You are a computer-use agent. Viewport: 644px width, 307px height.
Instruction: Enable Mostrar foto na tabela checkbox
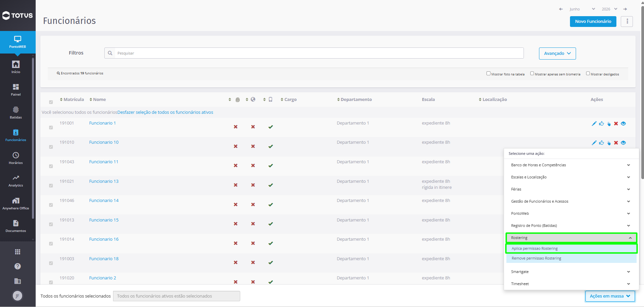pos(488,73)
